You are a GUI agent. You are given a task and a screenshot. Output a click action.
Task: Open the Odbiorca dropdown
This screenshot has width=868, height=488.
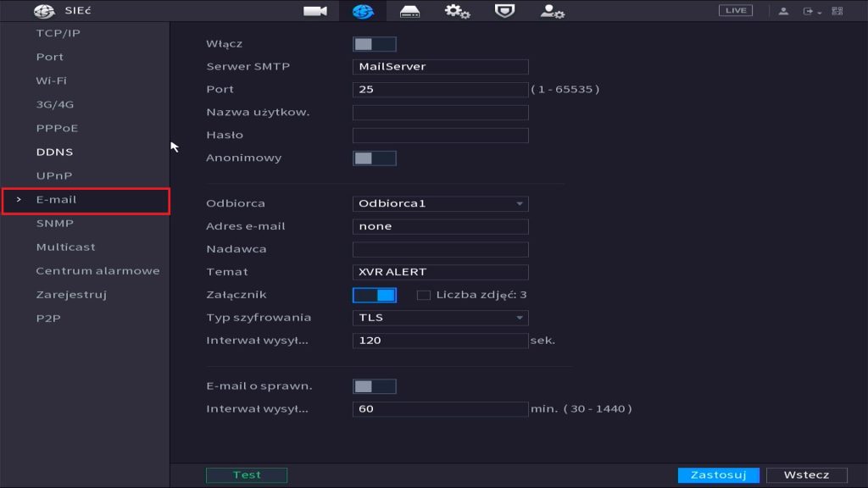point(440,203)
